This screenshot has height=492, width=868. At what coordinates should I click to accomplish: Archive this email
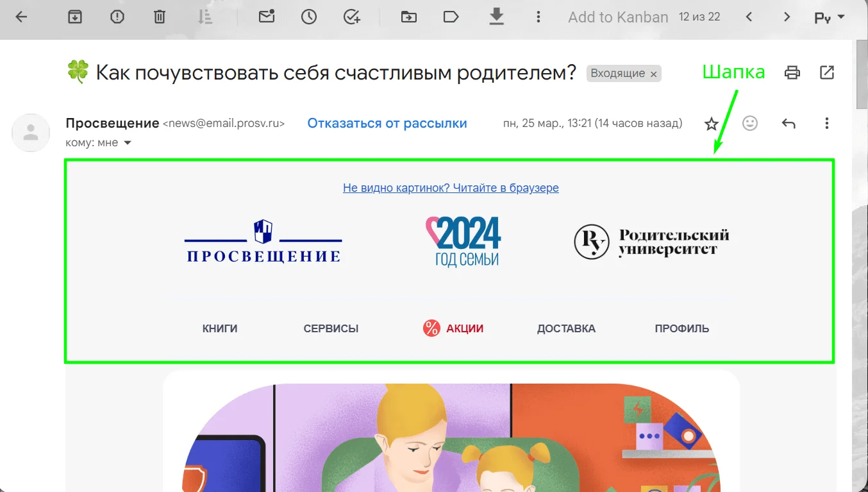pyautogui.click(x=75, y=17)
